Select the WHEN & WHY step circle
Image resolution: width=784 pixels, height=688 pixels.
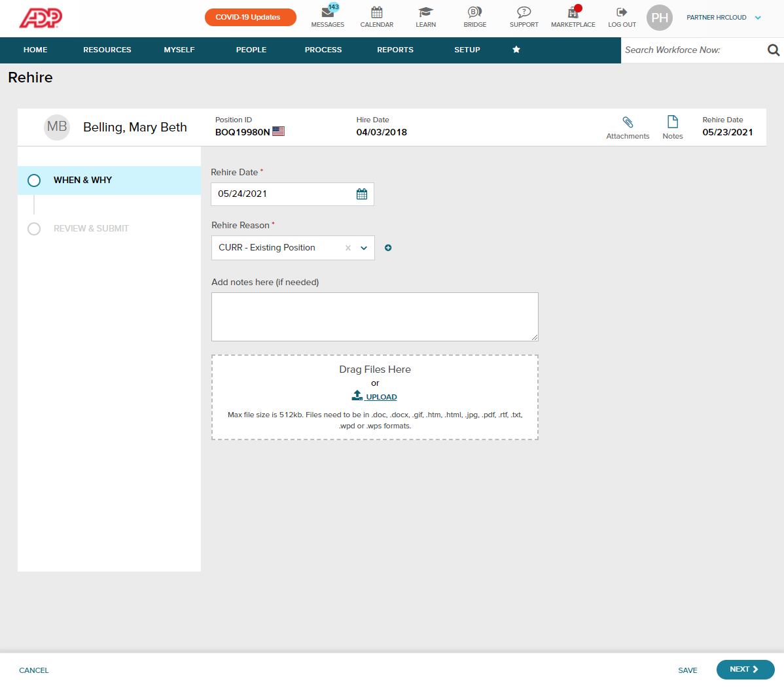click(x=34, y=180)
